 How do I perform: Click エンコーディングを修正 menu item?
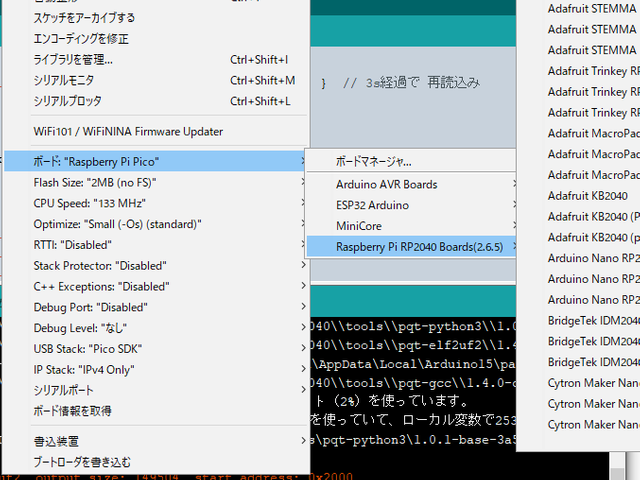pos(81,39)
